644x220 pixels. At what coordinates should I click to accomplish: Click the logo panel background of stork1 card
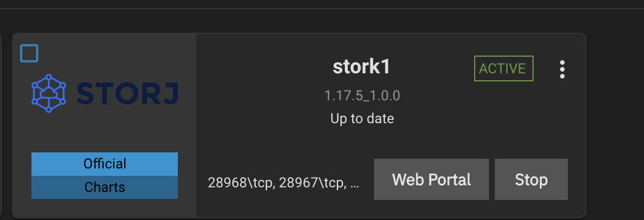104,132
